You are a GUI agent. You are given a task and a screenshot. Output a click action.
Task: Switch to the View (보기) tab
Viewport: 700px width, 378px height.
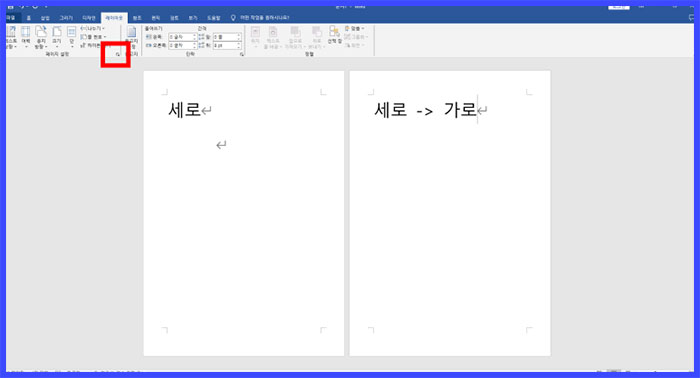(193, 18)
